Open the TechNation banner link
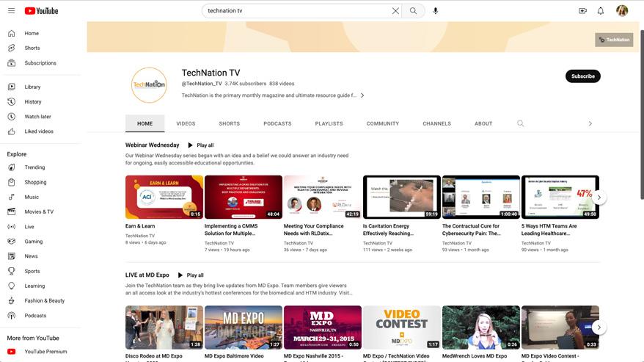This screenshot has height=362, width=644. [614, 40]
